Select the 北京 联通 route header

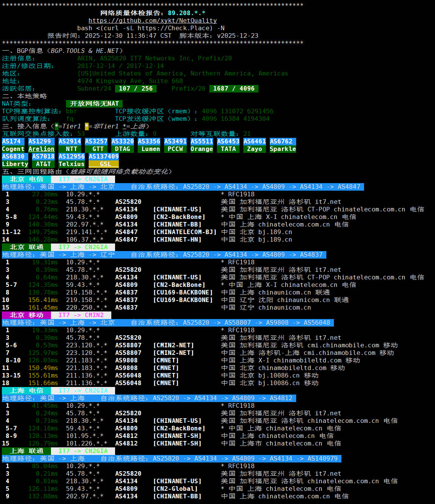26,247
